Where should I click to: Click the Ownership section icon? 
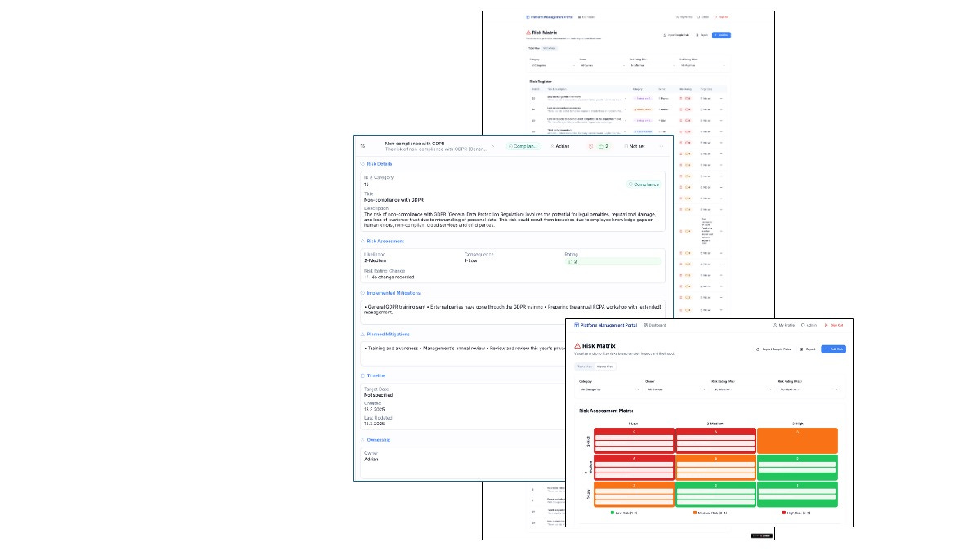[363, 440]
